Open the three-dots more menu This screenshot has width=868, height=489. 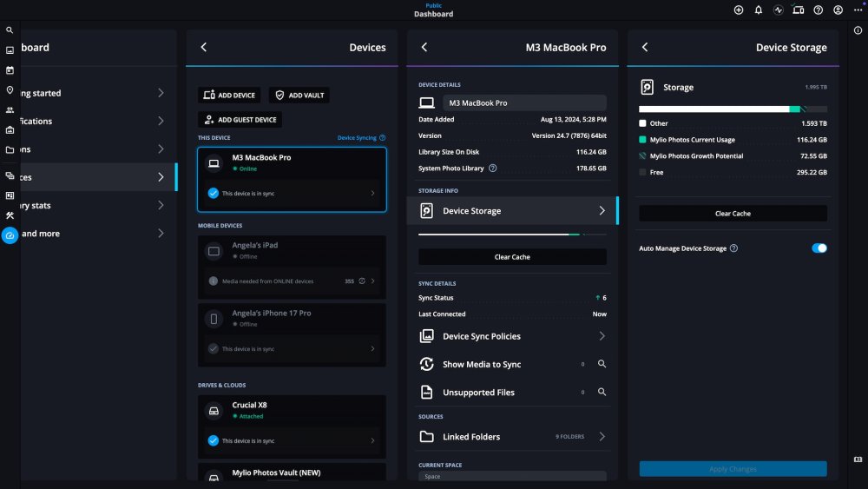[x=858, y=10]
